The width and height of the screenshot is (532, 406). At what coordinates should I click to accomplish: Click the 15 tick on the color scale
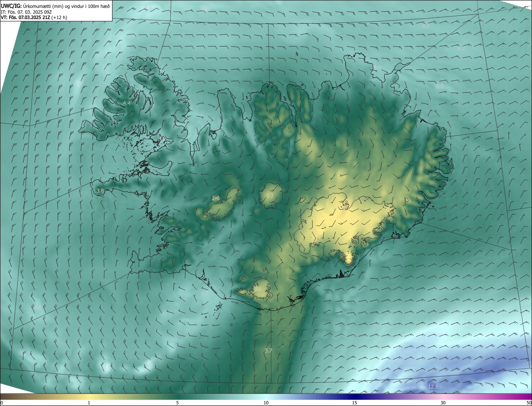[x=355, y=403]
